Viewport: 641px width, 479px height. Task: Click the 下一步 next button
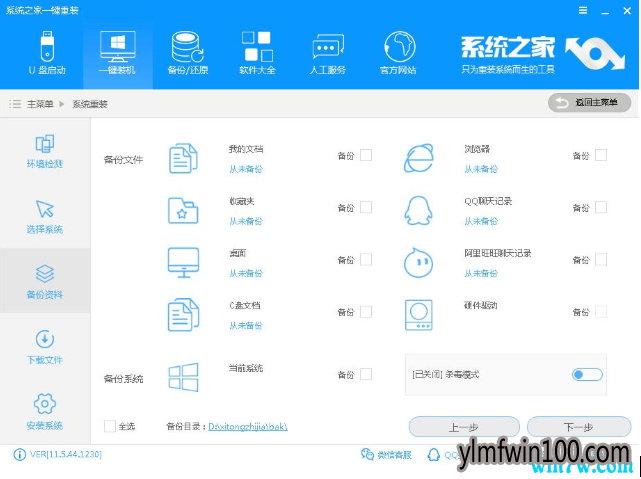click(579, 427)
